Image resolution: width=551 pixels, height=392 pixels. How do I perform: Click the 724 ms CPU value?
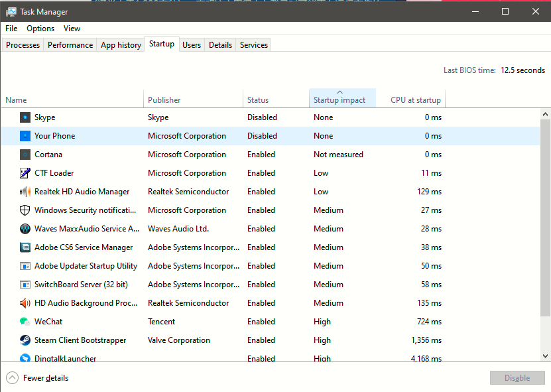[x=430, y=322]
